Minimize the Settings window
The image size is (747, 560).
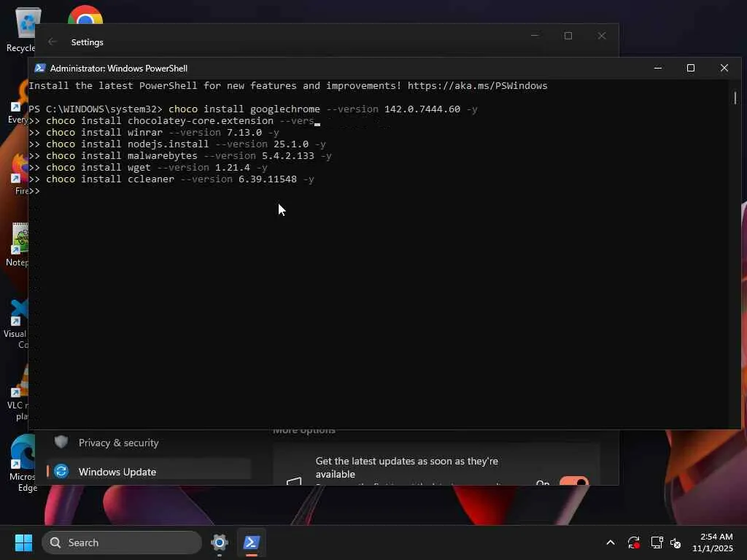tap(535, 36)
